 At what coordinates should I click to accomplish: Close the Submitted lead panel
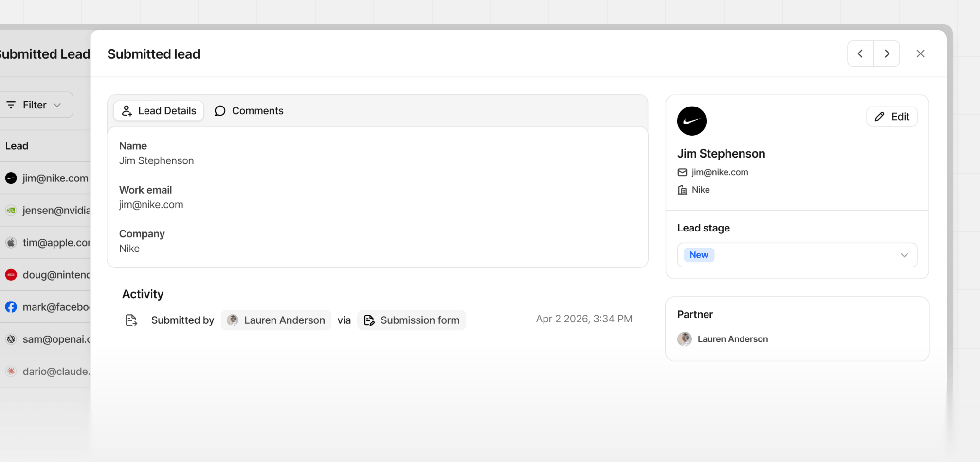[920, 53]
